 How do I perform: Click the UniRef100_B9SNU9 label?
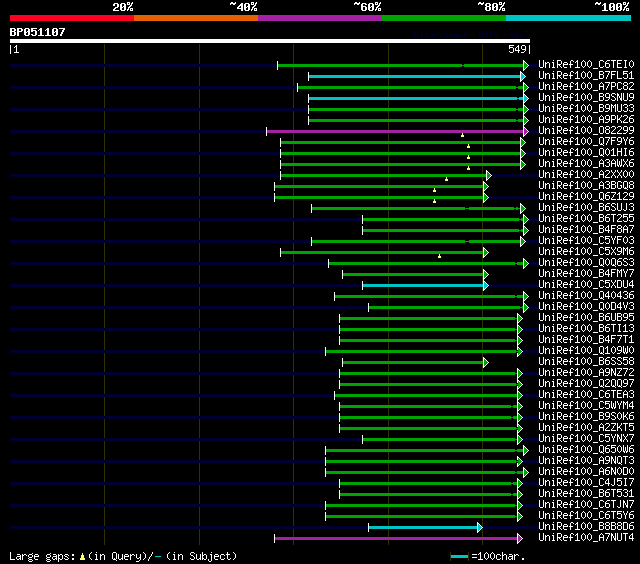point(586,98)
